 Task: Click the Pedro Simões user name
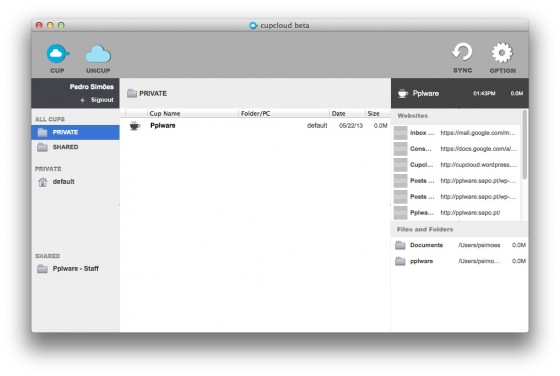tap(91, 87)
